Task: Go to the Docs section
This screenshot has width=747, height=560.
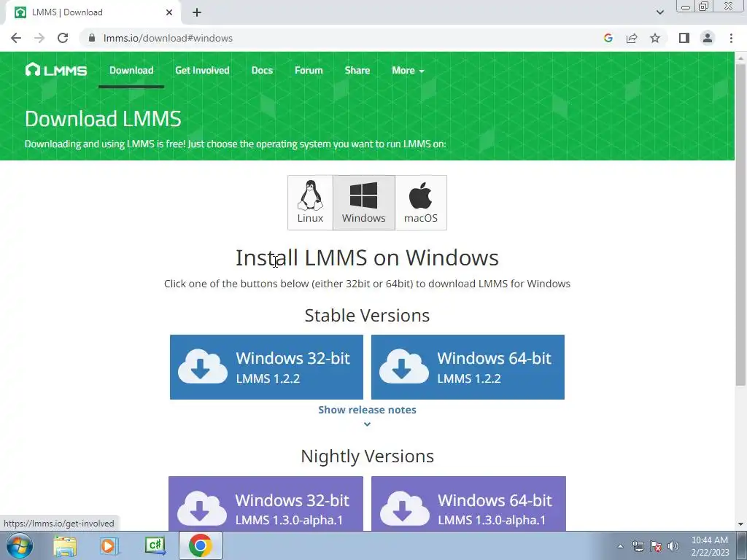Action: tap(262, 70)
